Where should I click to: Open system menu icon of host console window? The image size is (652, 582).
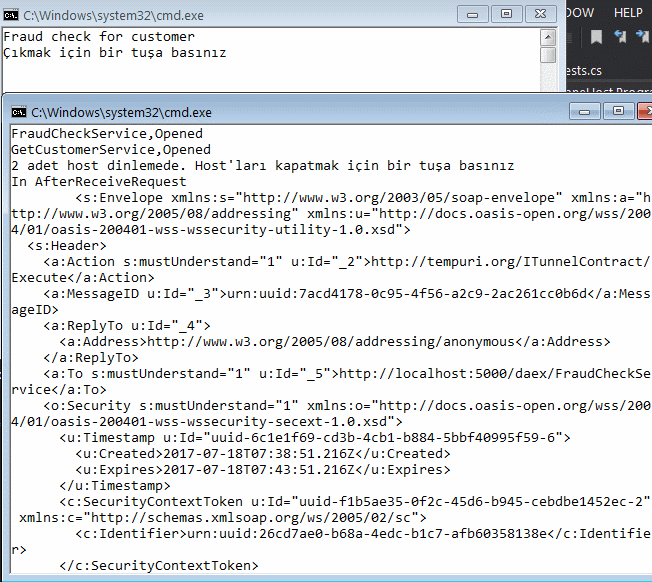point(19,112)
